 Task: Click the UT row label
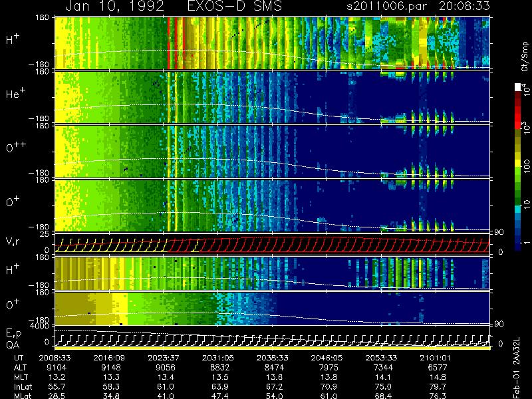(19, 358)
